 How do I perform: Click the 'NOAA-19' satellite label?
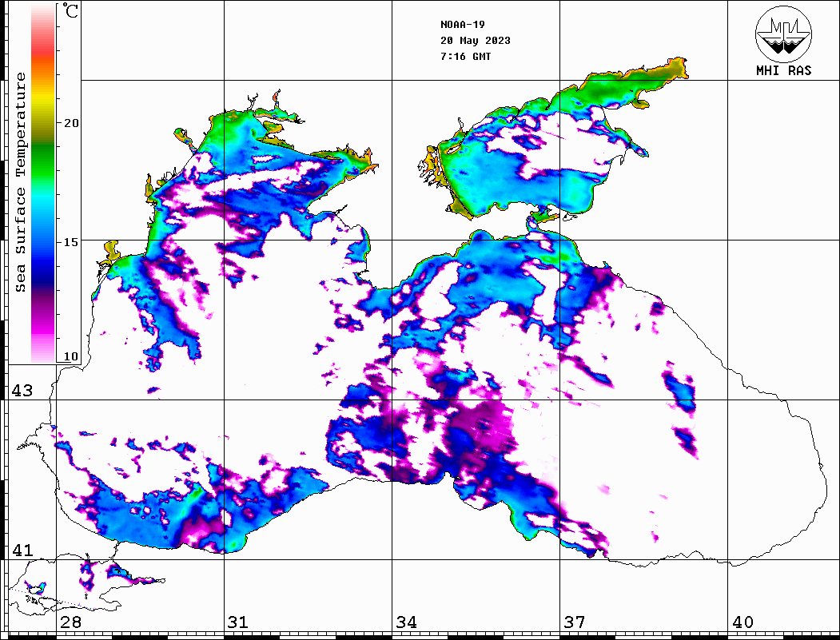(463, 25)
